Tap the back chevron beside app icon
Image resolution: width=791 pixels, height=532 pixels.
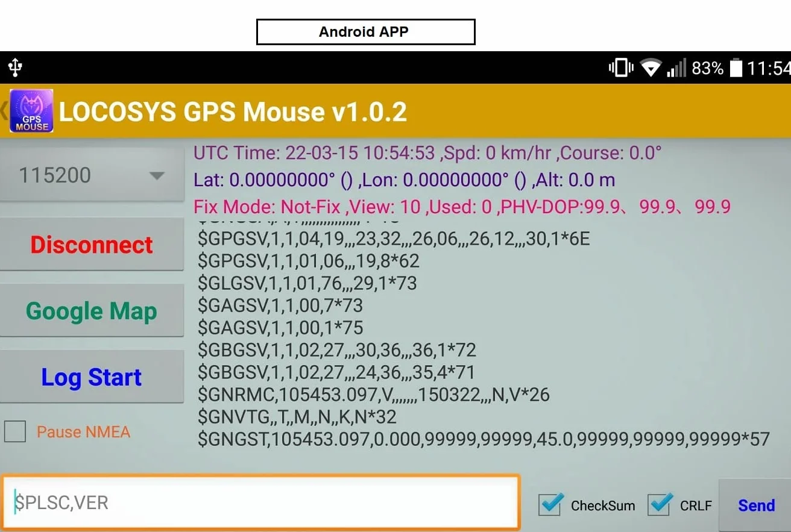(x=4, y=111)
